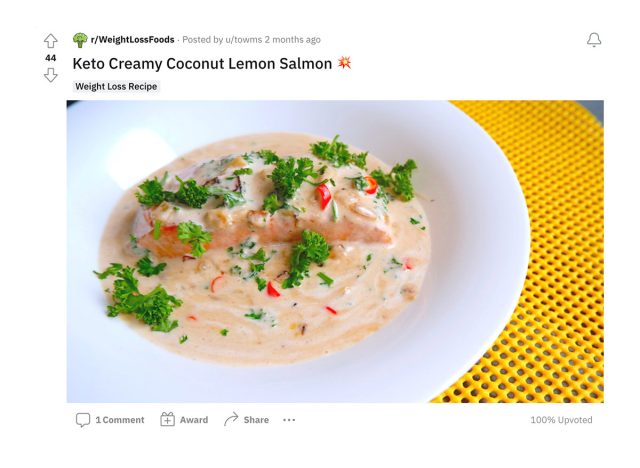Click the 100% Upvoted indicator
Screen dimensions: 640x468
point(561,420)
